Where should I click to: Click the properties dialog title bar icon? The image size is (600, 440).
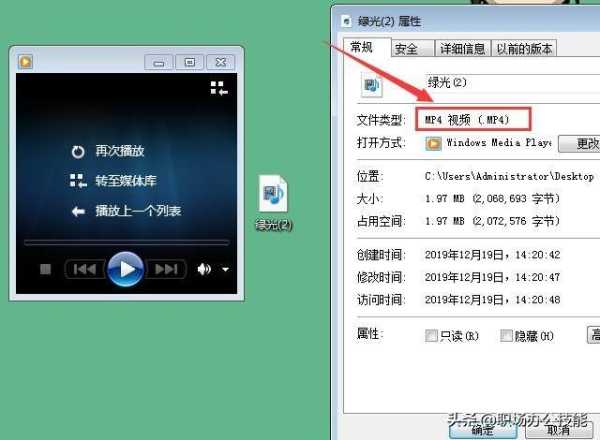[346, 21]
